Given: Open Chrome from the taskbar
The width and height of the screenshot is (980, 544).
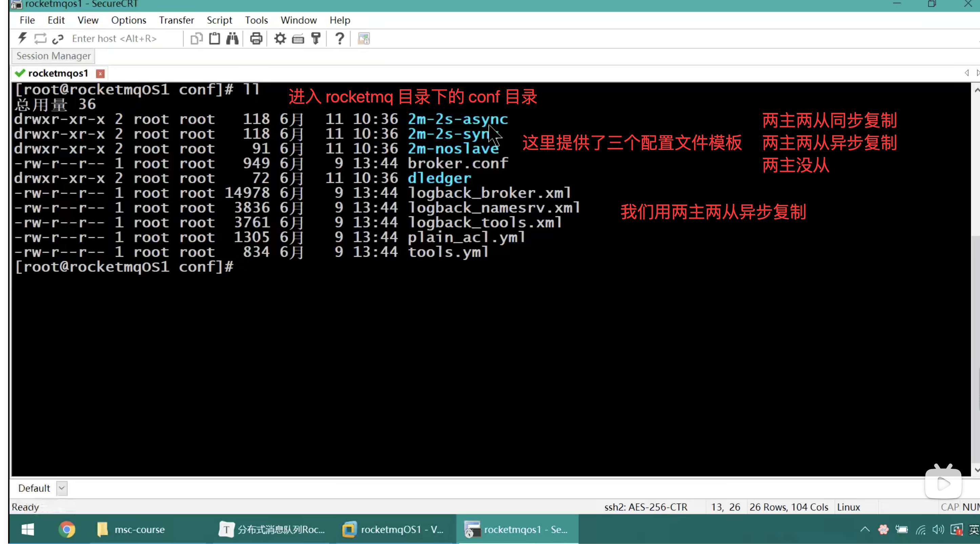Looking at the screenshot, I should pyautogui.click(x=67, y=529).
